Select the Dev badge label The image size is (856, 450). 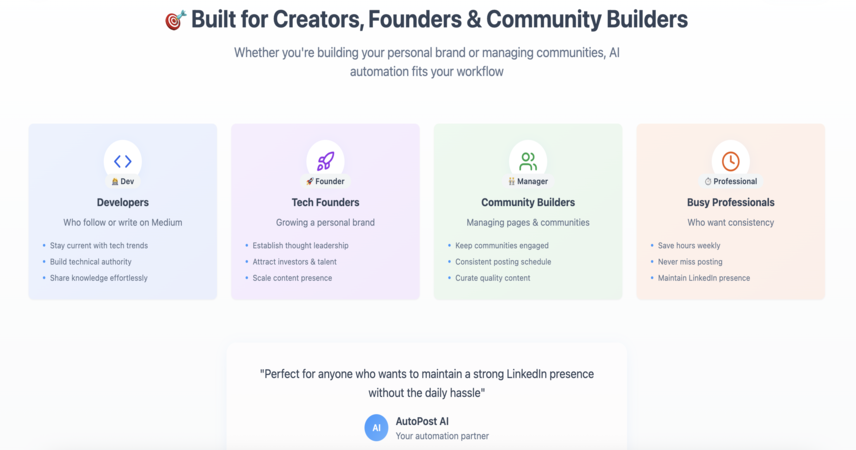point(123,181)
